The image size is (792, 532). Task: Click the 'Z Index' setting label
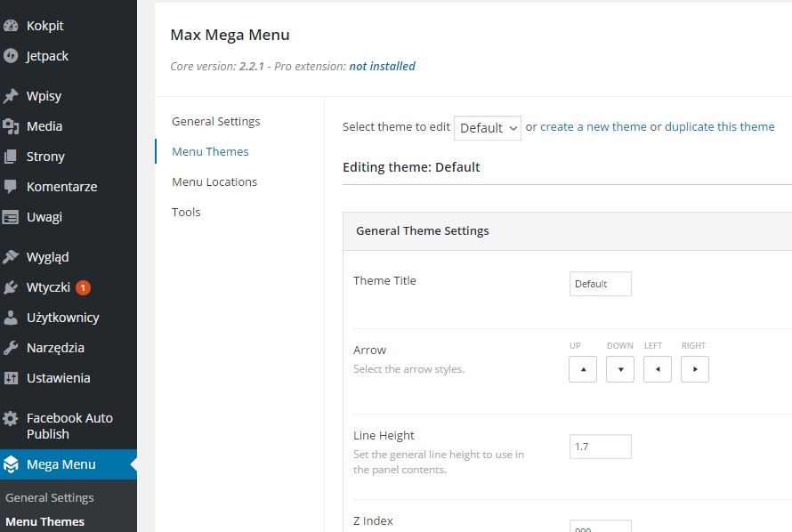coord(373,521)
